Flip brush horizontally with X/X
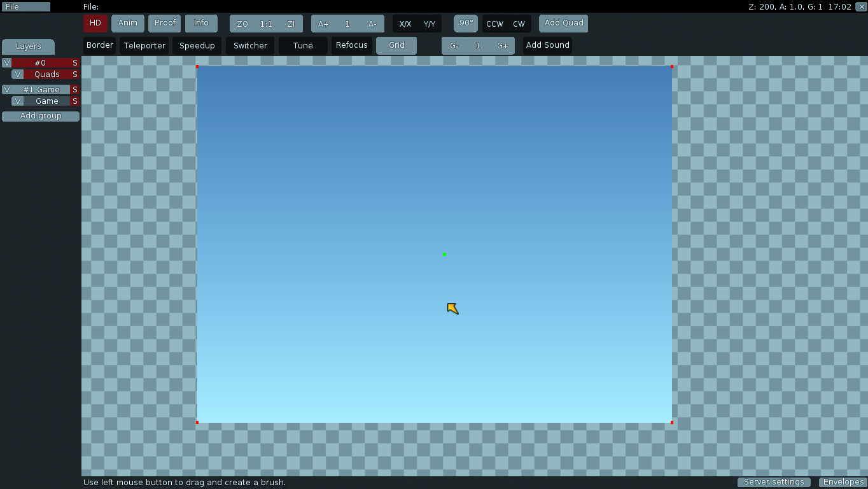 [405, 24]
